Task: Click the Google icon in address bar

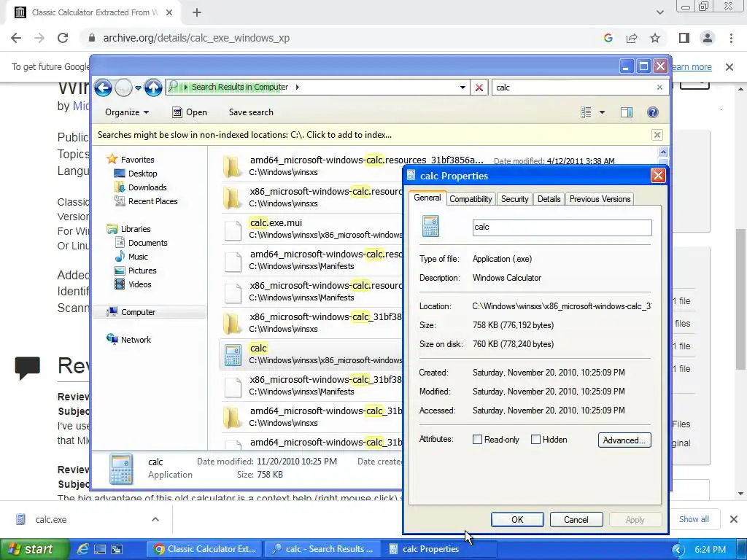Action: click(608, 38)
